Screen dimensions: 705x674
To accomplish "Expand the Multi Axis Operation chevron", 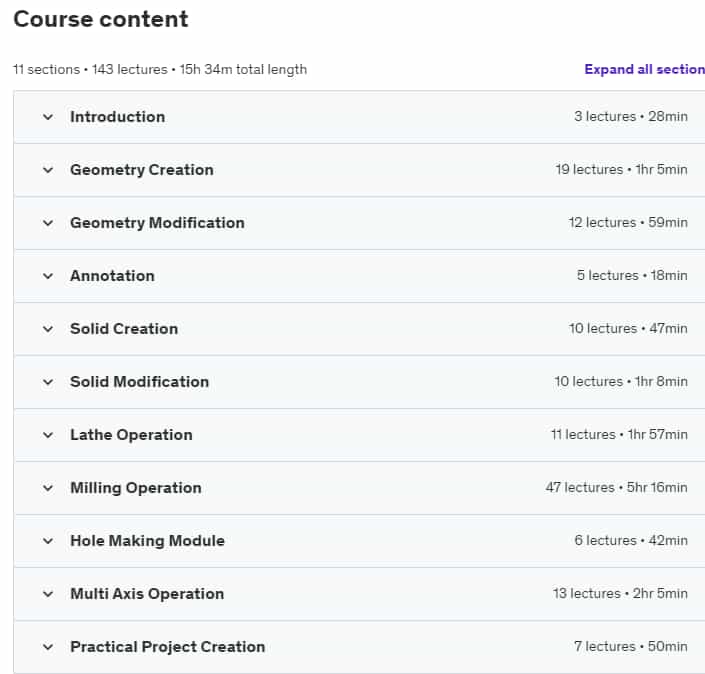I will coord(47,594).
